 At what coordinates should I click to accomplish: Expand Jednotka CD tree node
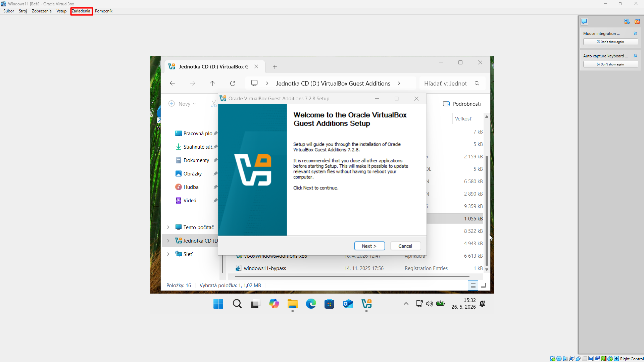[x=168, y=241]
